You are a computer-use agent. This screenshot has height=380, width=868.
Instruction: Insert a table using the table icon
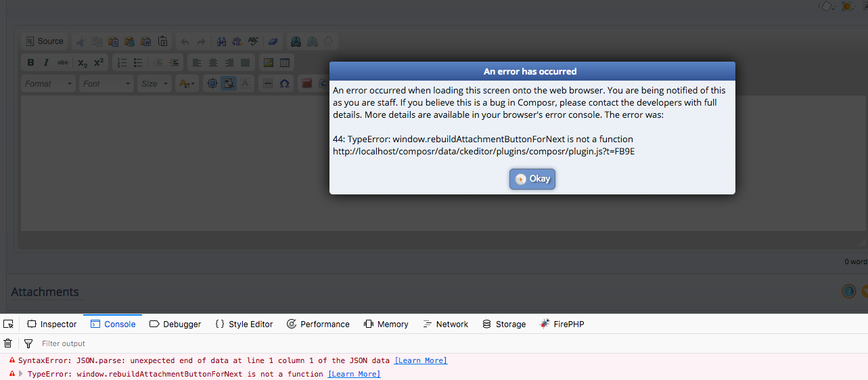[x=285, y=62]
